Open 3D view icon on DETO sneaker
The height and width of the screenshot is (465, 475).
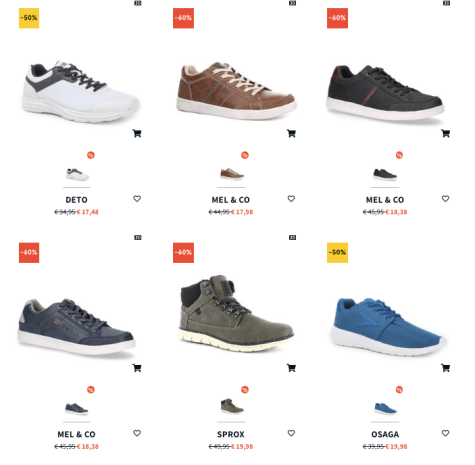click(138, 3)
